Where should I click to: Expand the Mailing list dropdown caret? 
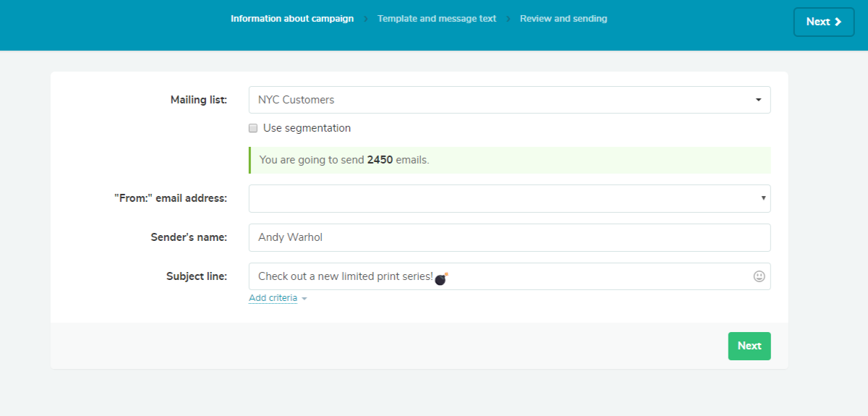click(x=758, y=100)
